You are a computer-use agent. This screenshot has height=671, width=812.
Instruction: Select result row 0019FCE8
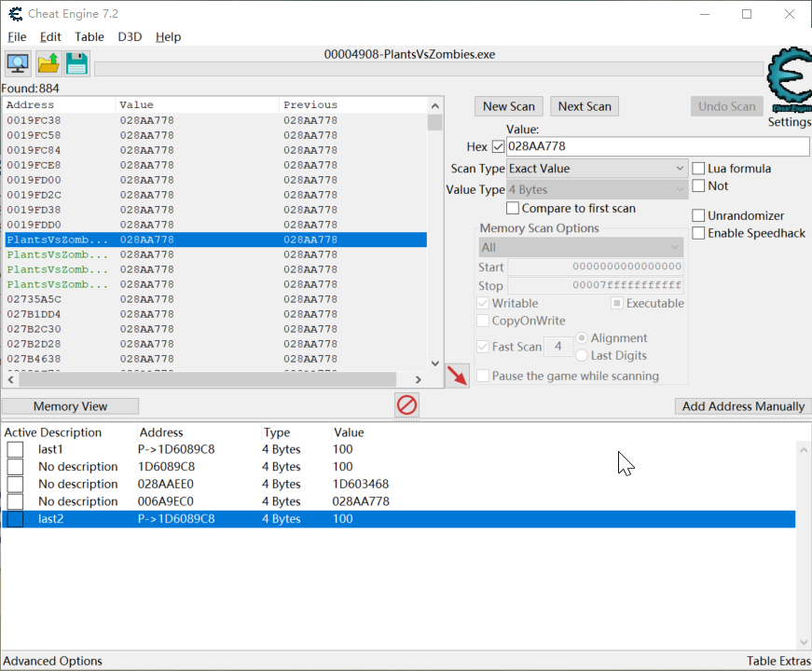(x=216, y=165)
